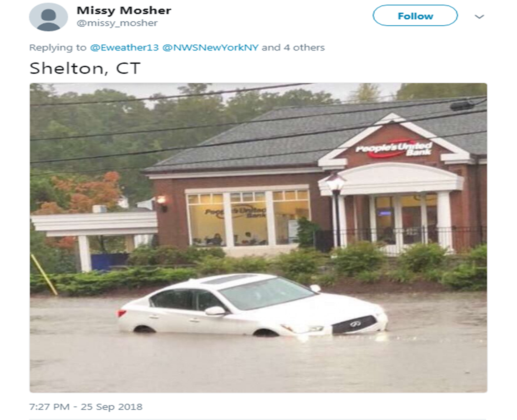Image resolution: width=517 pixels, height=420 pixels.
Task: Click the Missy Mosher display name
Action: (124, 10)
